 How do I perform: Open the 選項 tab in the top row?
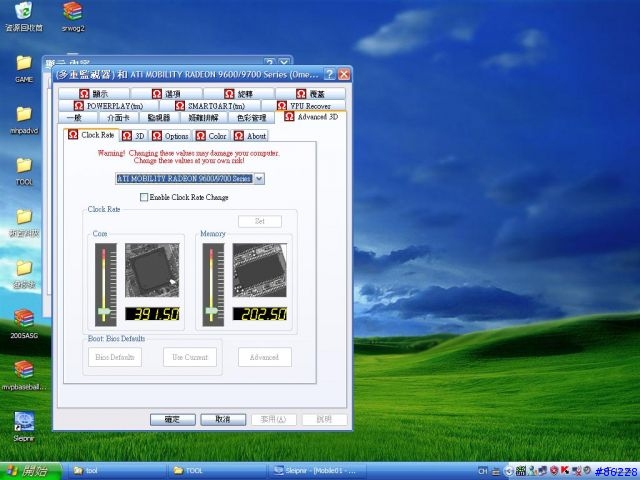tap(167, 94)
